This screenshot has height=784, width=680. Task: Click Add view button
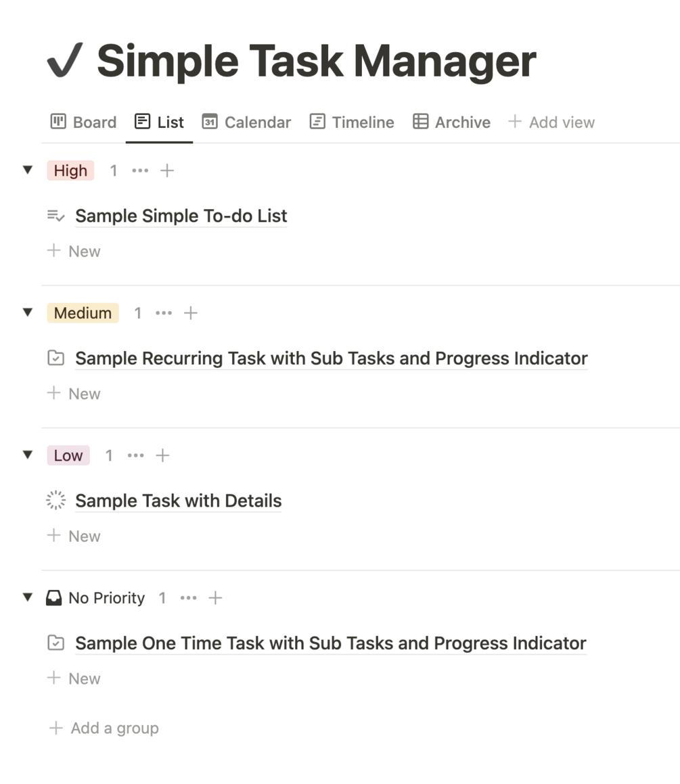[551, 122]
